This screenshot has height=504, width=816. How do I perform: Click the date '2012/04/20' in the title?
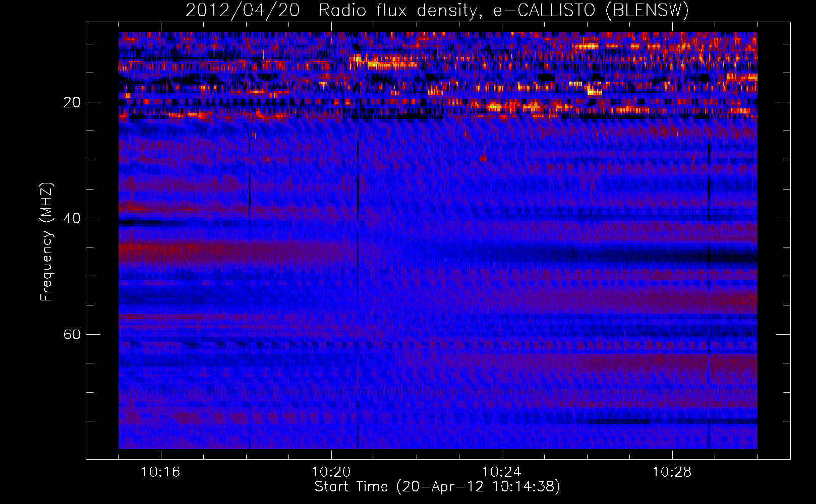pyautogui.click(x=243, y=11)
